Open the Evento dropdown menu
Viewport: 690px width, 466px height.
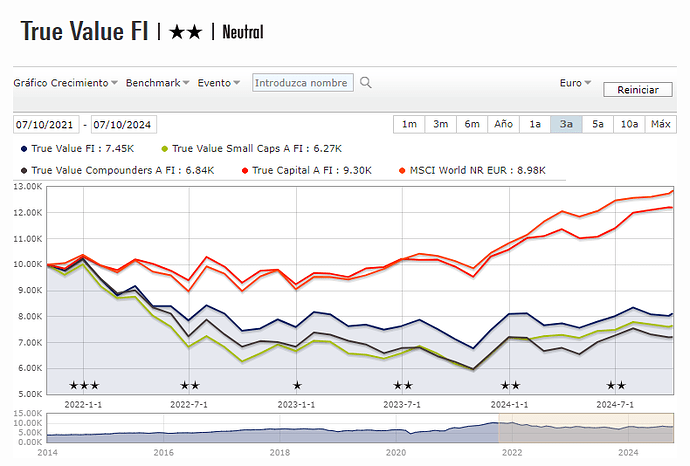[x=219, y=83]
